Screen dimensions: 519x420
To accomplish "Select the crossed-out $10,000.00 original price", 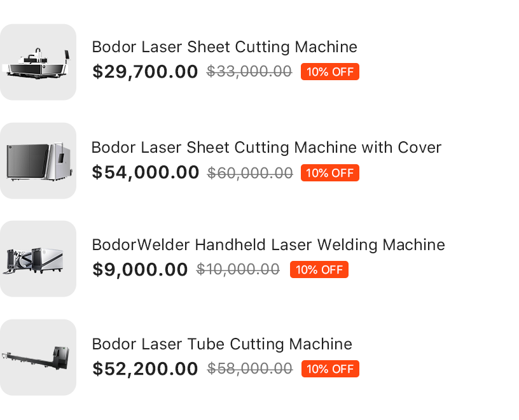I will tap(238, 270).
